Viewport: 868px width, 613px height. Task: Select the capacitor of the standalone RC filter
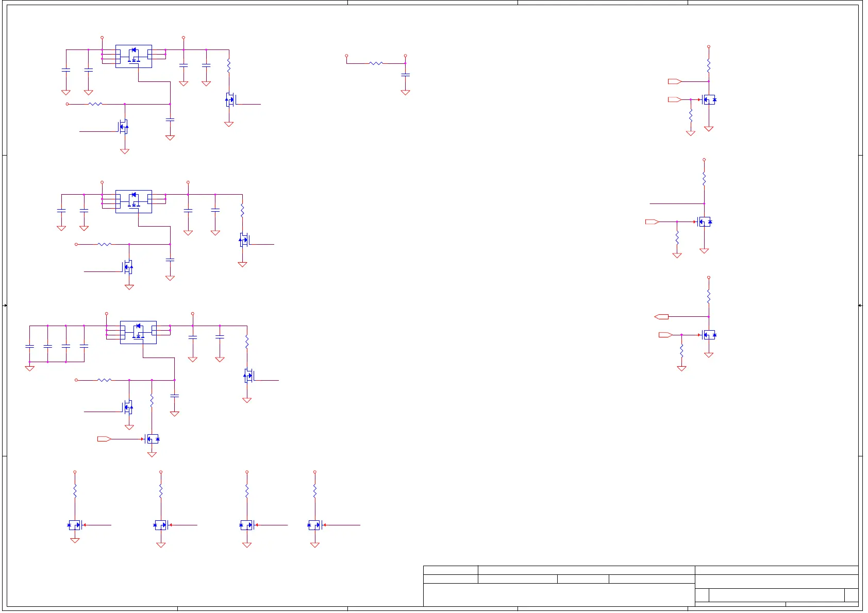tap(405, 75)
